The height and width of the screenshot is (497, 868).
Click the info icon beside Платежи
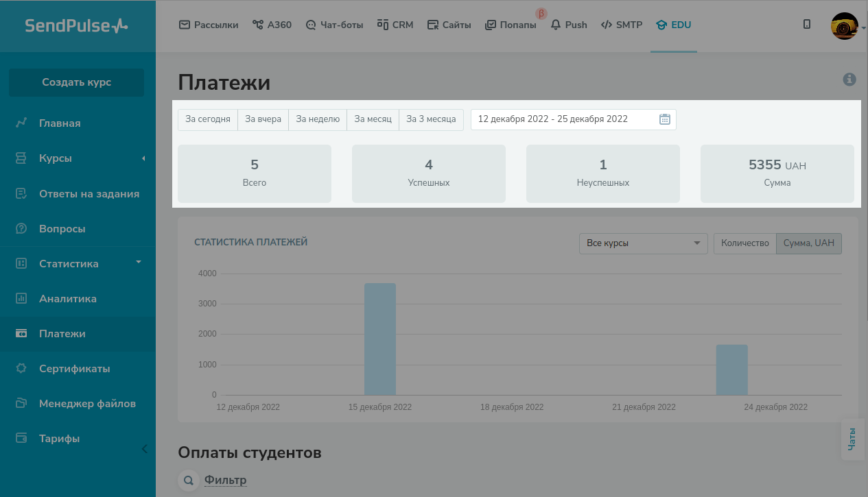(x=849, y=80)
